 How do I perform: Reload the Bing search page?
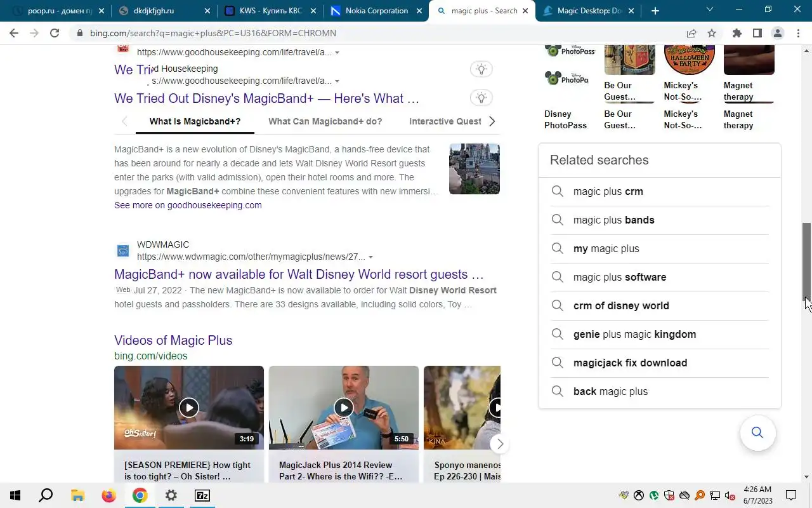click(55, 33)
